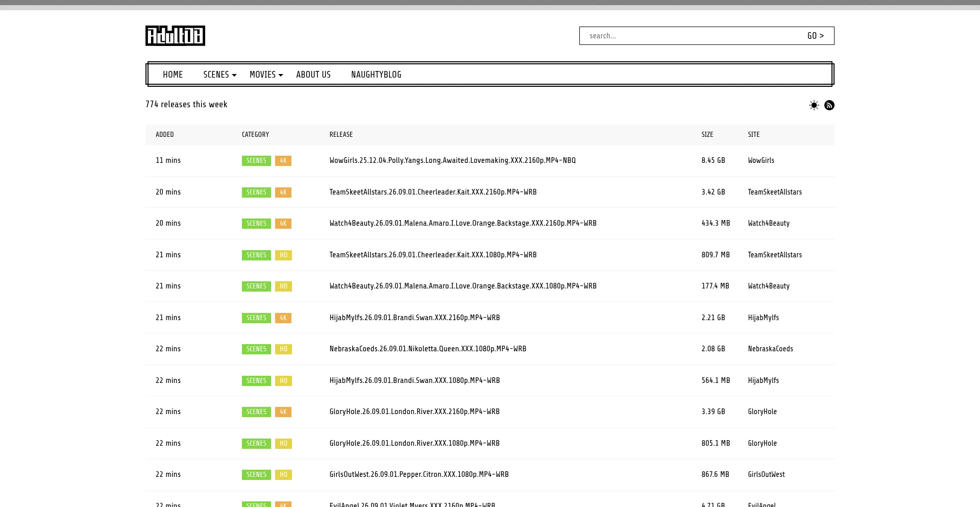Go to the HOME menu item
The image size is (980, 507).
[173, 75]
